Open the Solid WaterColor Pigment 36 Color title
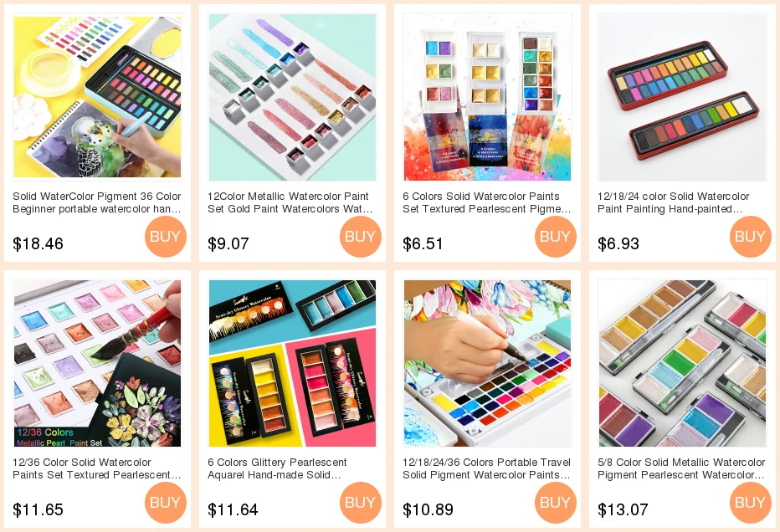This screenshot has width=780, height=532. click(x=97, y=202)
